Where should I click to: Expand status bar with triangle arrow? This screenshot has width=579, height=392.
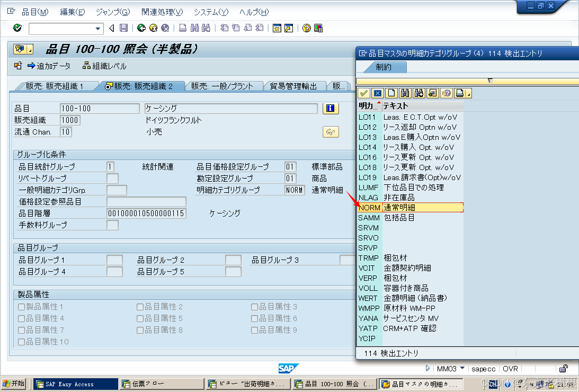427,368
